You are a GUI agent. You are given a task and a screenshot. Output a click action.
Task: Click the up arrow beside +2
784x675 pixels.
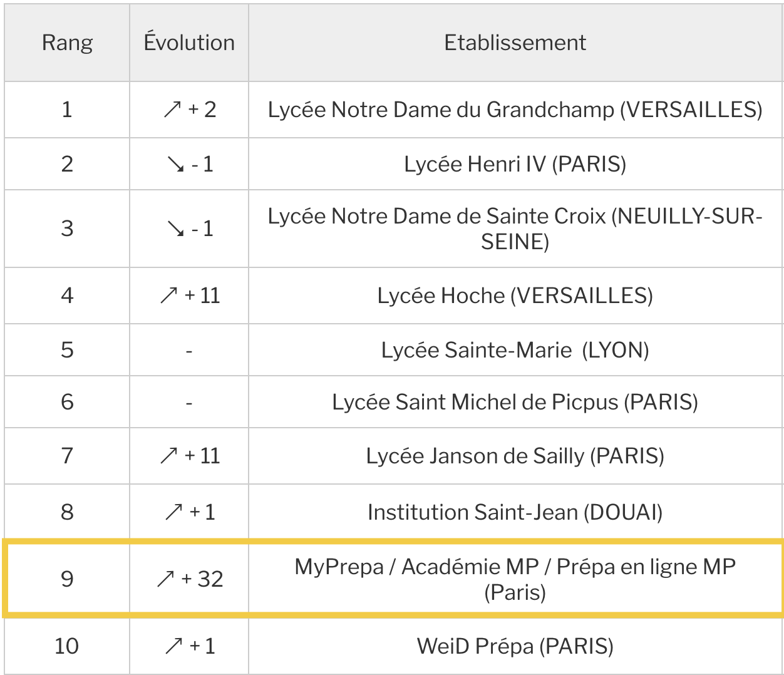click(172, 110)
